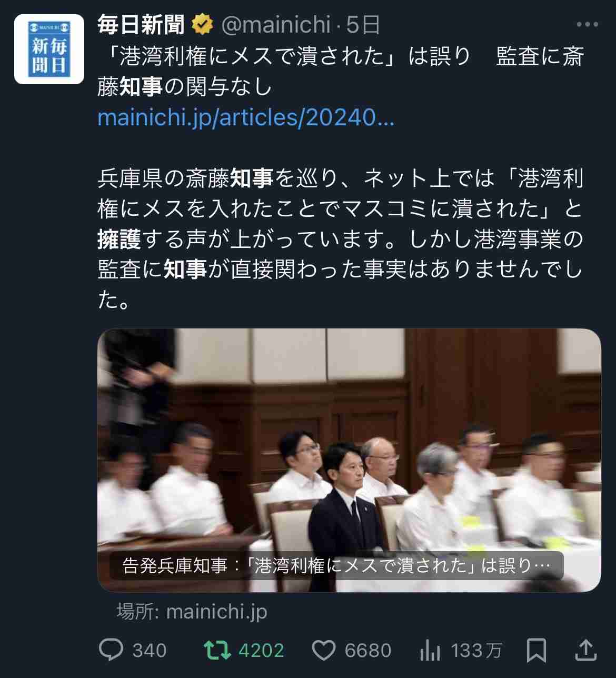Click the 6680 likes count
Screen dimensions: 616x678
[368, 651]
